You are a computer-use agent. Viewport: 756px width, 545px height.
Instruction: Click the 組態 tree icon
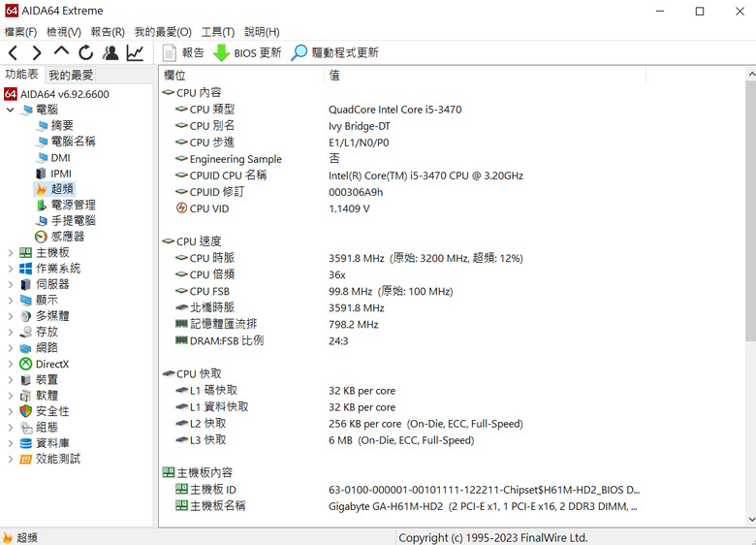tap(25, 428)
